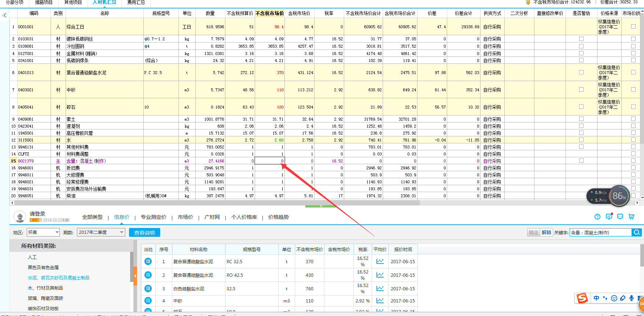
Task: Click the magnifier search button for keyword
Action: point(637,232)
